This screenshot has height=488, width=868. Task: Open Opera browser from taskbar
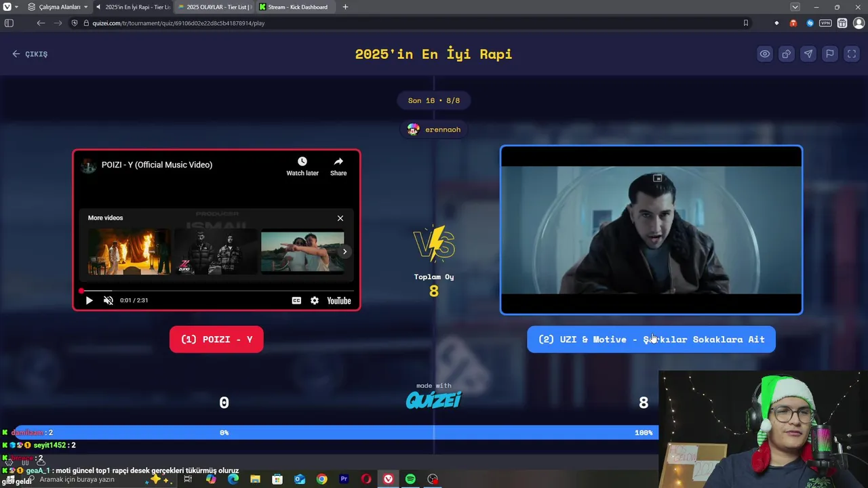tap(366, 479)
